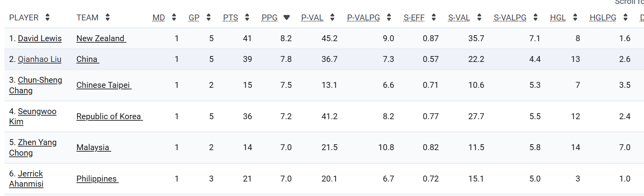This screenshot has height=196, width=644.
Task: Click the S-VALPG column header text
Action: point(510,18)
